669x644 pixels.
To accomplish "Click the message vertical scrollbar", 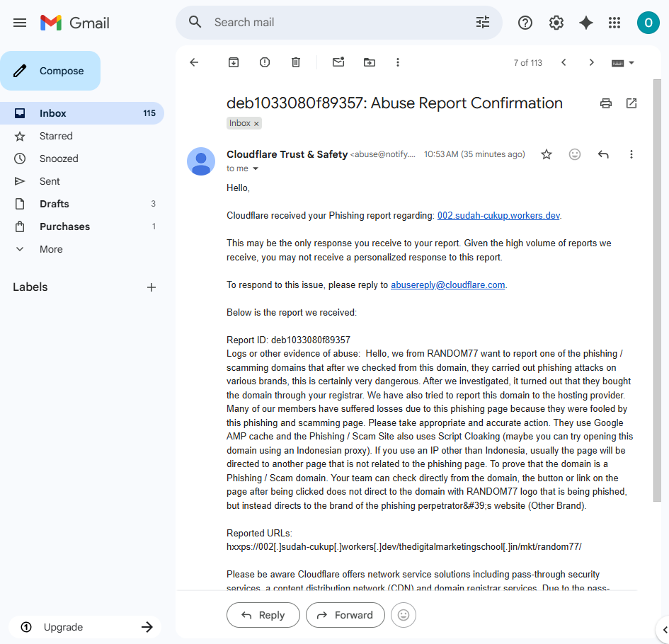I will point(657,290).
